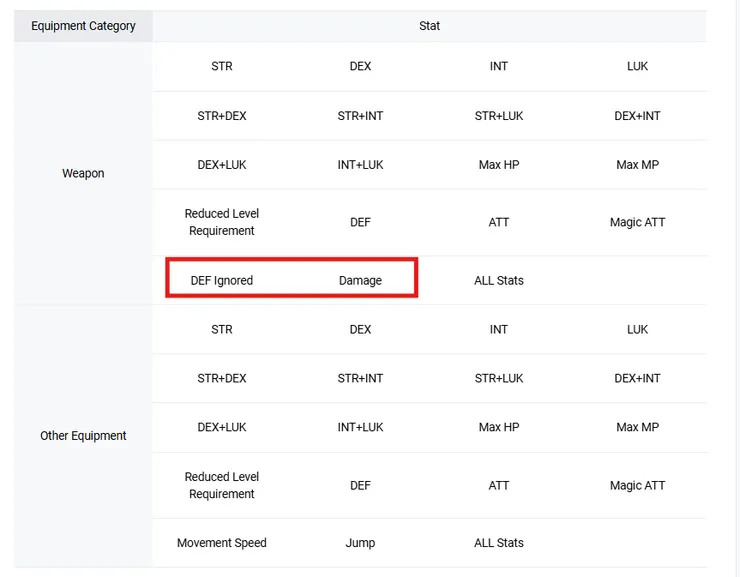Screen dimensions: 740x577
Task: Click Weapon's STR+LUK cell
Action: pyautogui.click(x=499, y=116)
